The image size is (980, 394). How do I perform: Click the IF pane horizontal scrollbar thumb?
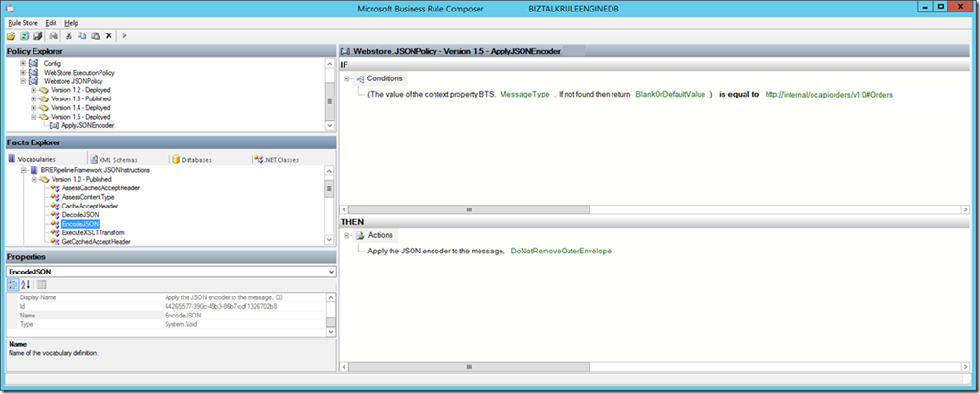pyautogui.click(x=469, y=209)
